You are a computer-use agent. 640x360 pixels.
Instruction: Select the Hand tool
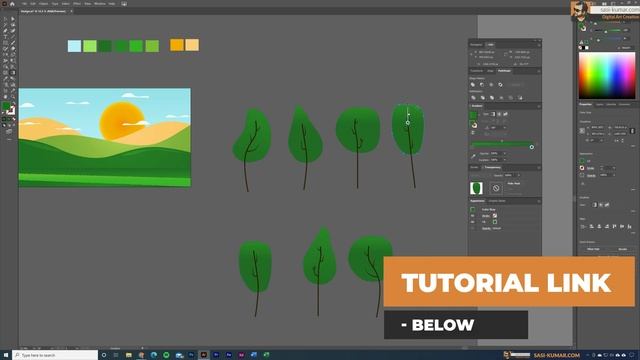5,97
